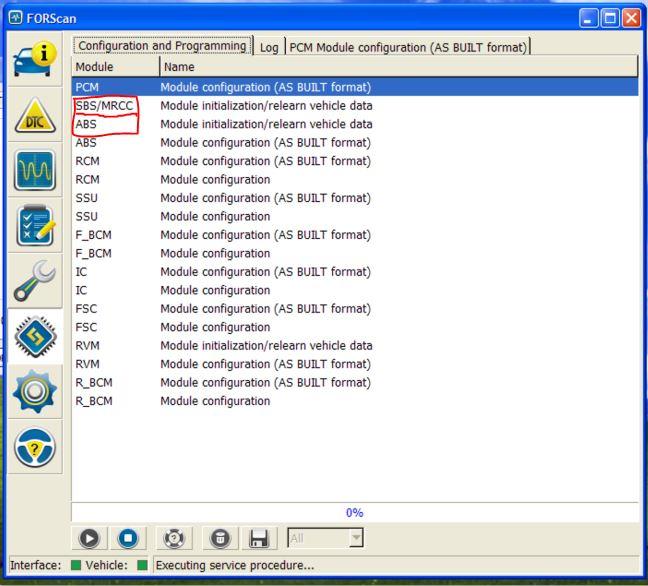Select IC plain Module configuration row
Viewport: 648px width, 586px height.
point(355,290)
